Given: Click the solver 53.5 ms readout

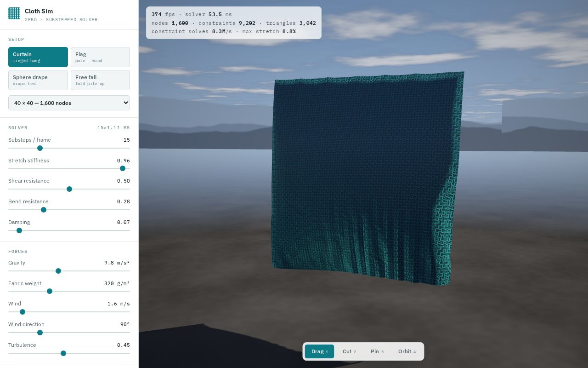Looking at the screenshot, I should click(x=209, y=14).
